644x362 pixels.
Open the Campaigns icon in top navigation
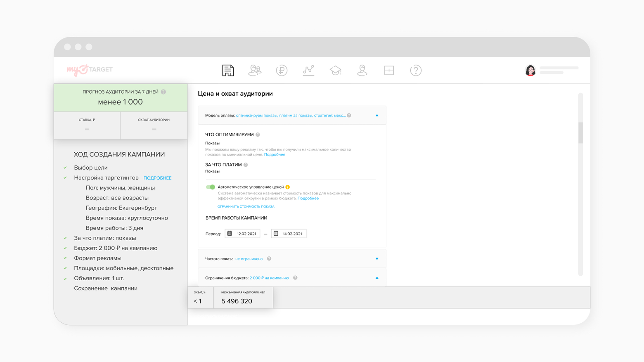pyautogui.click(x=228, y=70)
